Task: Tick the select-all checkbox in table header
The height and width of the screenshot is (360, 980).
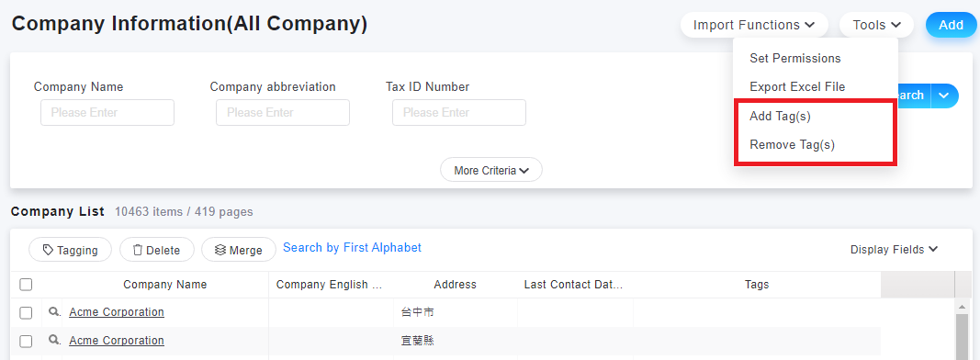Action: point(26,285)
